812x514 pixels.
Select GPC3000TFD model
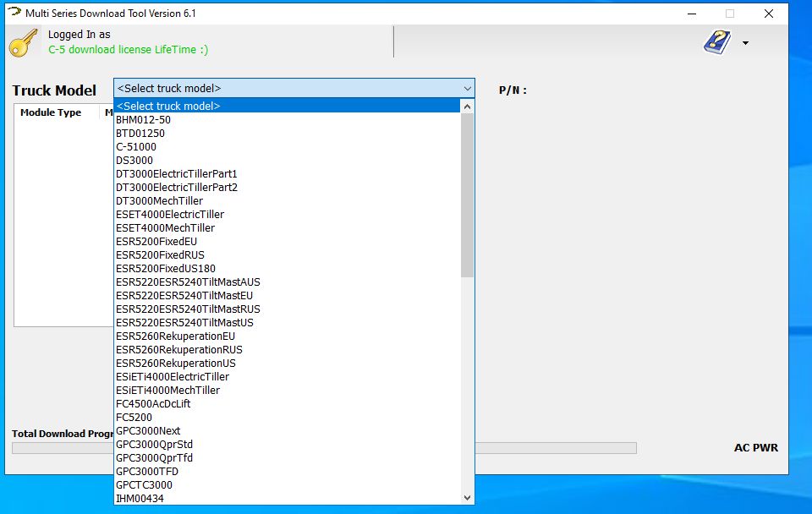pos(287,472)
